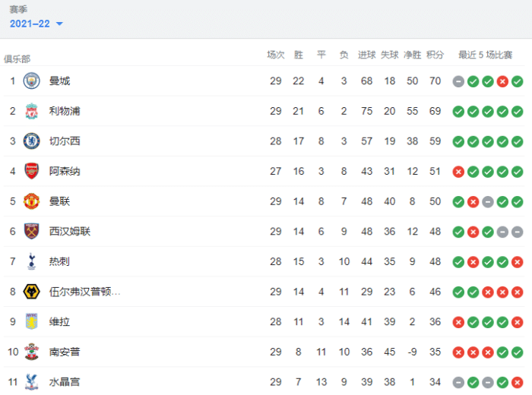Screen dimensions: 532x395
Task: Click the Aston Villa club crest
Action: [31, 322]
